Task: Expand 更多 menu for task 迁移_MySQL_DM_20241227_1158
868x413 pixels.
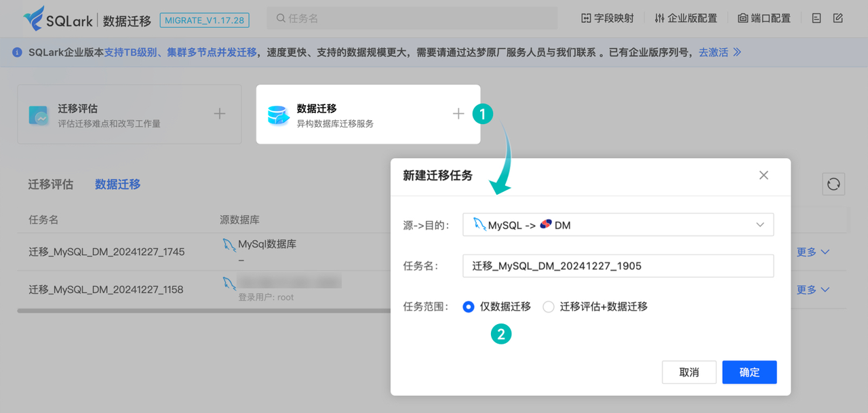Action: (813, 290)
